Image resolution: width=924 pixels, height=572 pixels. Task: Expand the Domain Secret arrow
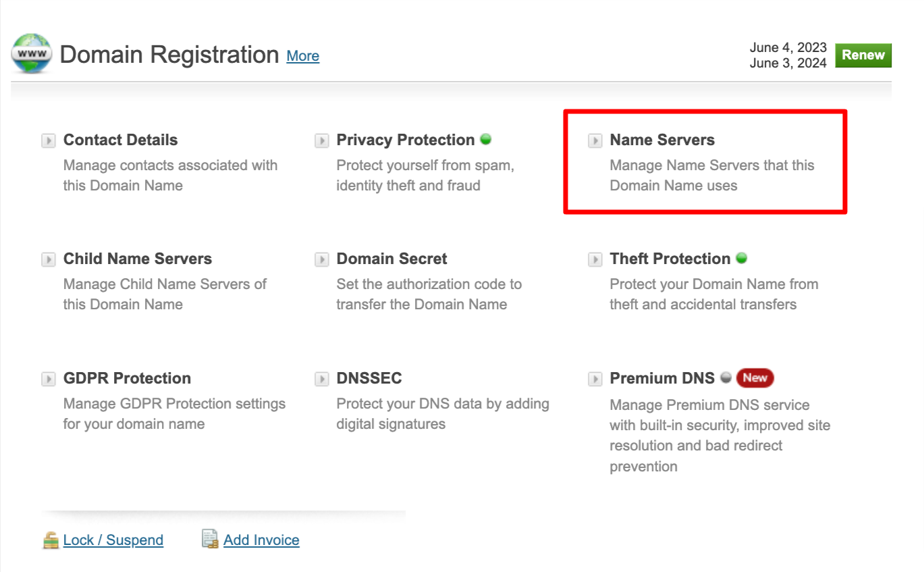pos(322,259)
